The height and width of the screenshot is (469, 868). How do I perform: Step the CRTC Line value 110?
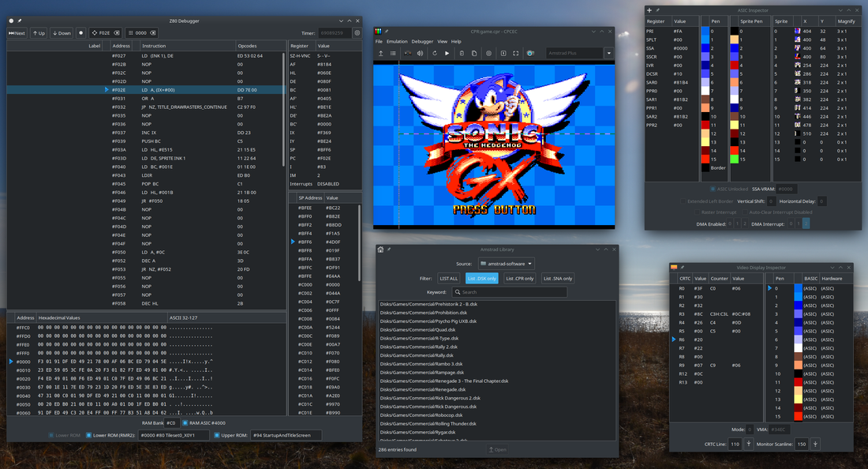(748, 444)
